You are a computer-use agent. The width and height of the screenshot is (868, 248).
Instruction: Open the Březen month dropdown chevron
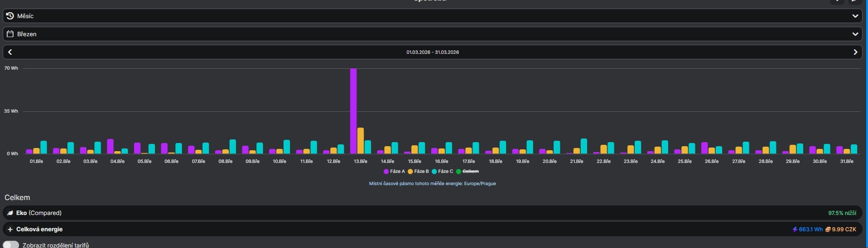point(855,34)
